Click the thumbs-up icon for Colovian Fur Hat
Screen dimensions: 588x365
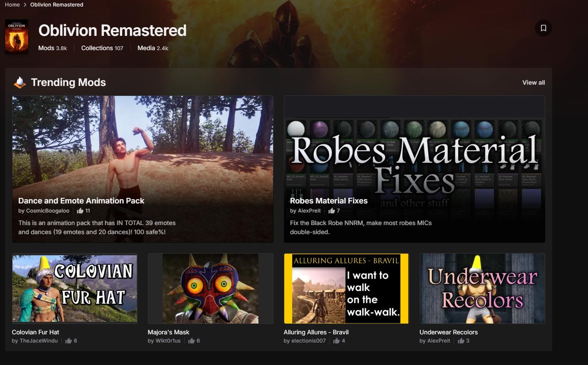68,341
